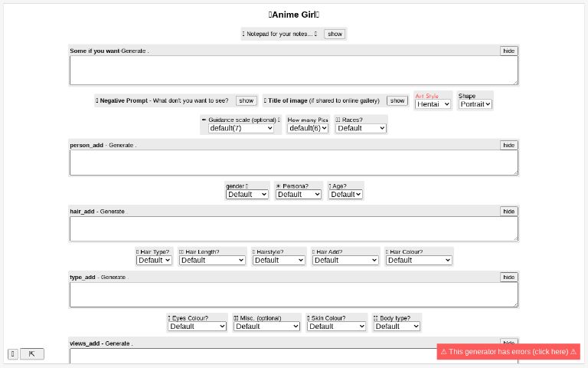Viewport: 588px width, 368px height.
Task: Hide the person_add section
Action: pos(508,145)
